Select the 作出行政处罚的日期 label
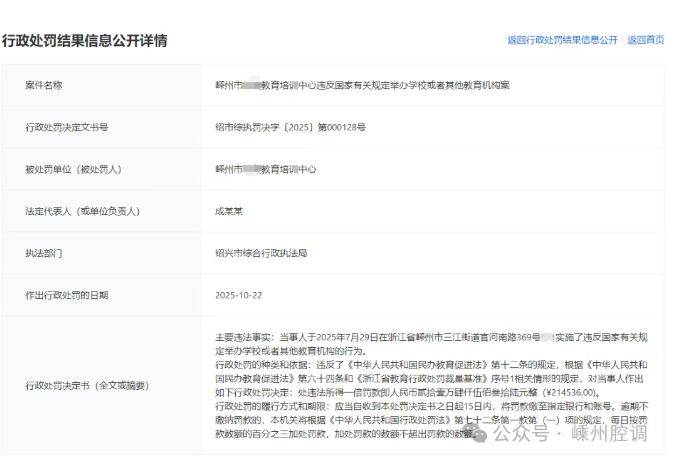Screen dimensions: 677x463 pos(66,297)
